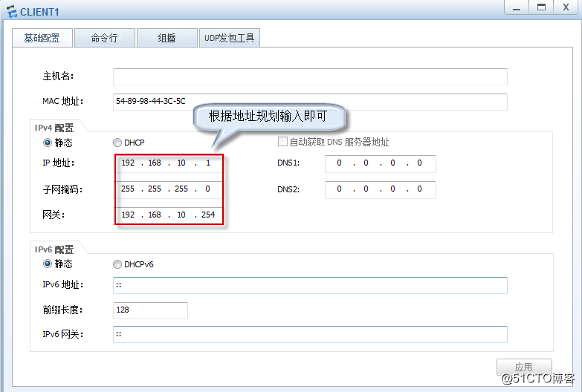Click the MAC 地址 input field
This screenshot has height=392, width=582.
coord(310,102)
